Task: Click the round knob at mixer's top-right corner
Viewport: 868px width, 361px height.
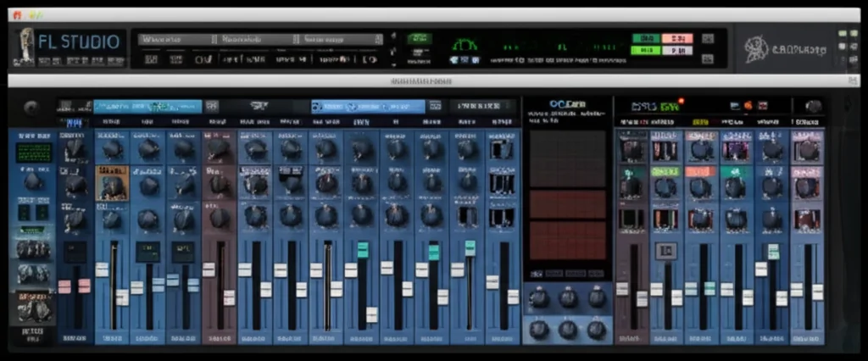Action: (x=813, y=106)
